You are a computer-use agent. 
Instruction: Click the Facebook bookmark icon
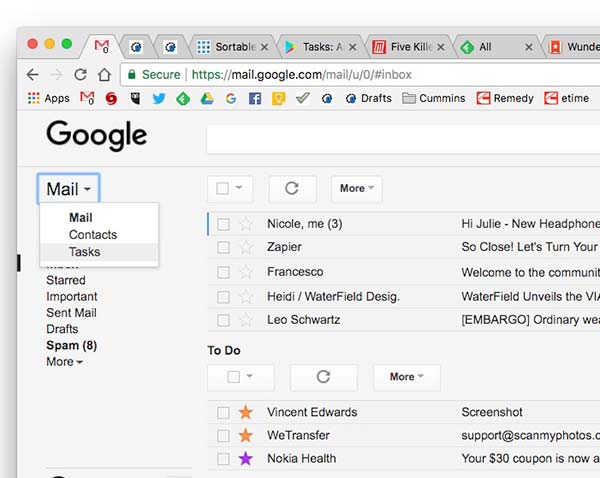tap(254, 98)
